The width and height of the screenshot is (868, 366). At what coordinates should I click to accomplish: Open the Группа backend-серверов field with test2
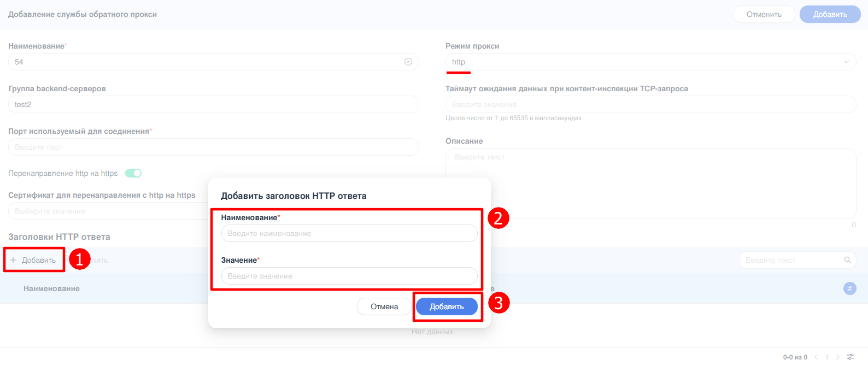pyautogui.click(x=214, y=104)
